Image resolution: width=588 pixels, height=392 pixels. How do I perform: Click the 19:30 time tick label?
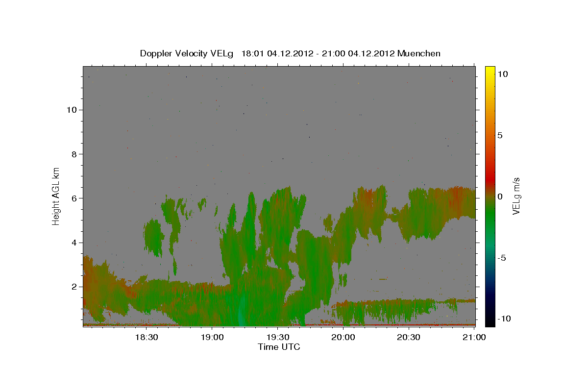[x=277, y=337]
